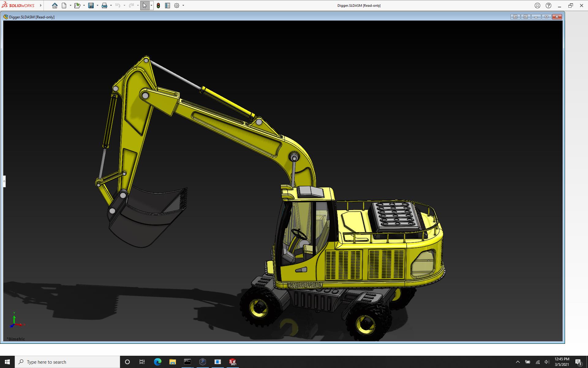Viewport: 588px width, 368px height.
Task: Click the Rebuild traffic light icon
Action: (x=158, y=6)
